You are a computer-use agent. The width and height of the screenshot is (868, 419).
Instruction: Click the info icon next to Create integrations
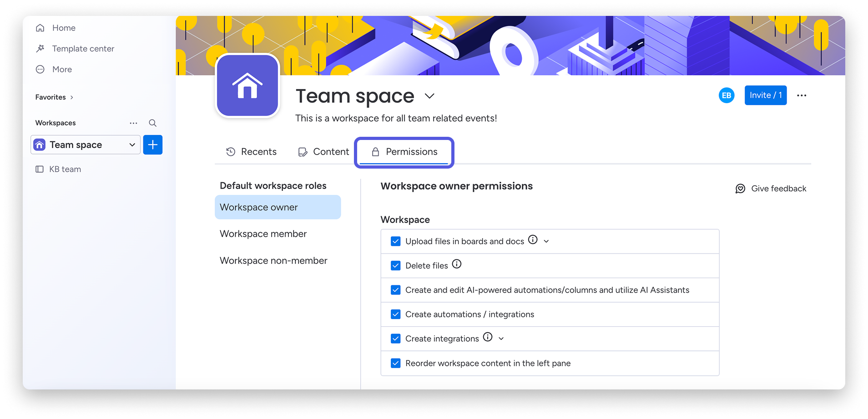pyautogui.click(x=488, y=337)
